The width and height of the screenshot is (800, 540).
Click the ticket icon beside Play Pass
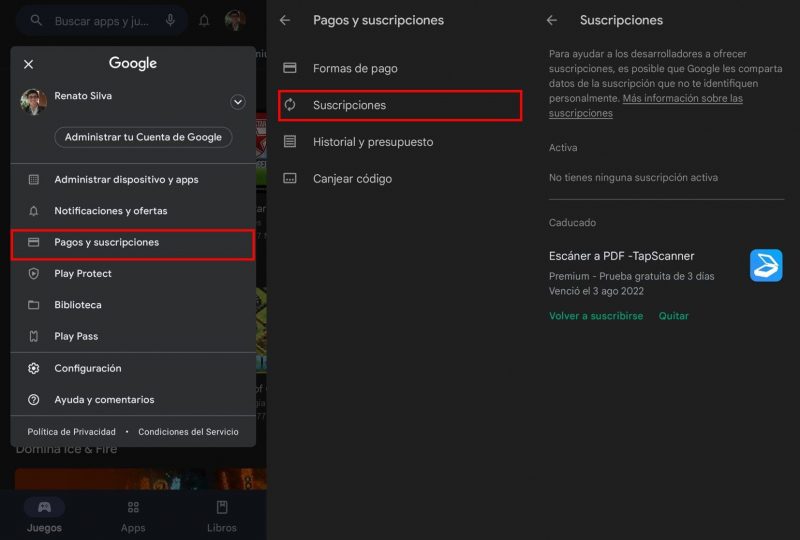pyautogui.click(x=34, y=336)
